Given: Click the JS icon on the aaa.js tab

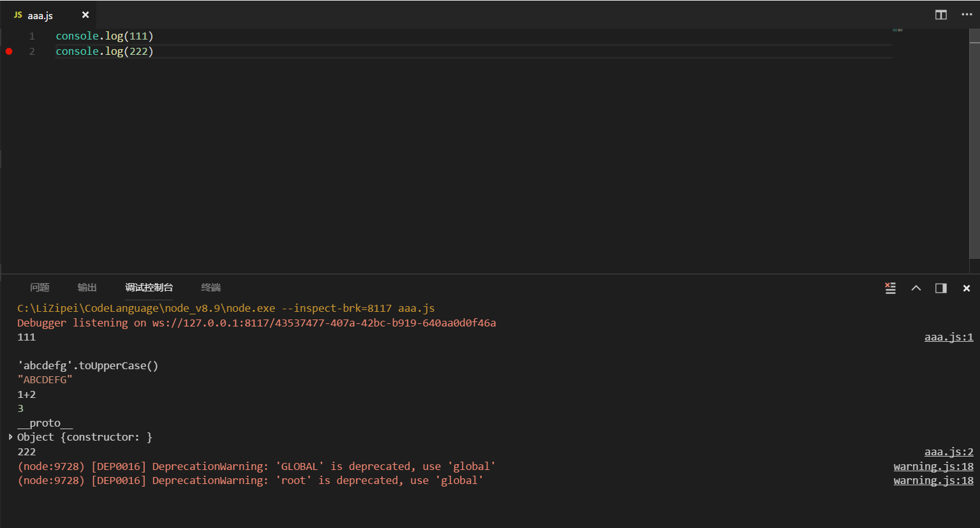Looking at the screenshot, I should [18, 15].
